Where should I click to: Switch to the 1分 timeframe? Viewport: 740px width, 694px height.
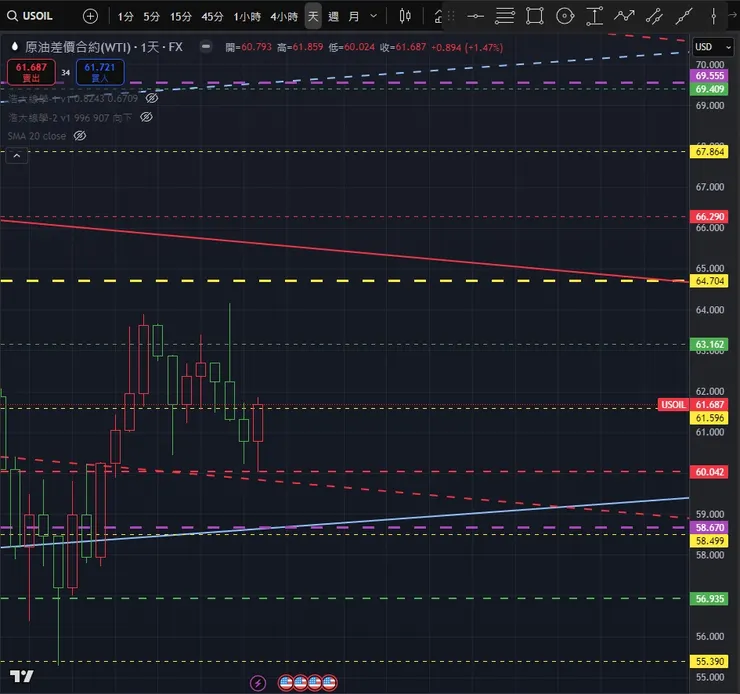[x=125, y=17]
